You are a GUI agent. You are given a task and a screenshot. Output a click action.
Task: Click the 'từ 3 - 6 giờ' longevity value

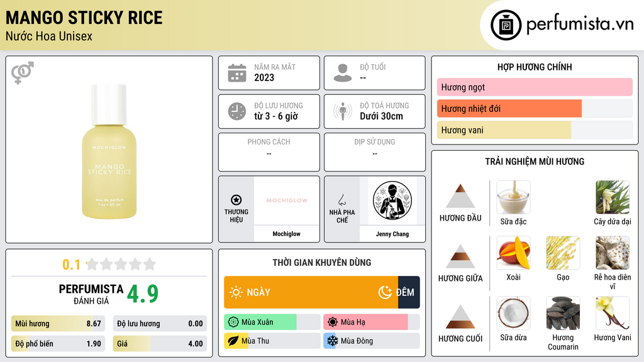(x=276, y=116)
